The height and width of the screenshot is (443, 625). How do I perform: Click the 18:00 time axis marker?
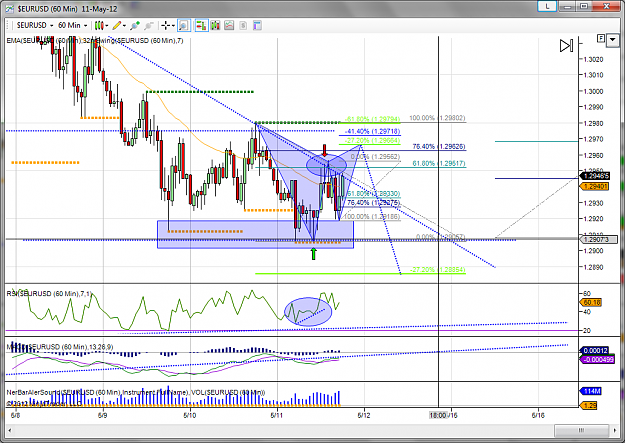pyautogui.click(x=438, y=415)
